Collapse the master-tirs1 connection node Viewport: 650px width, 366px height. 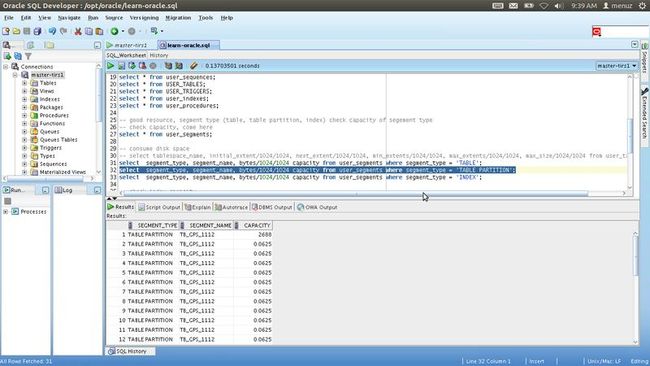pos(15,75)
